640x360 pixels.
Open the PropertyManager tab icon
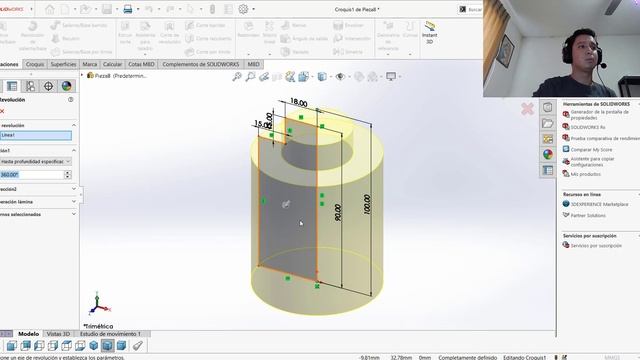tap(12, 86)
